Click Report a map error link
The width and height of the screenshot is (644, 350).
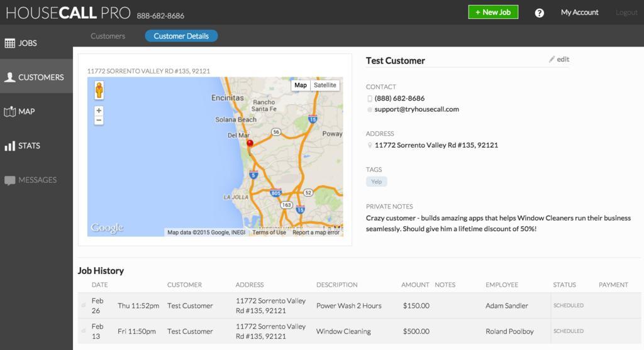[x=316, y=232]
